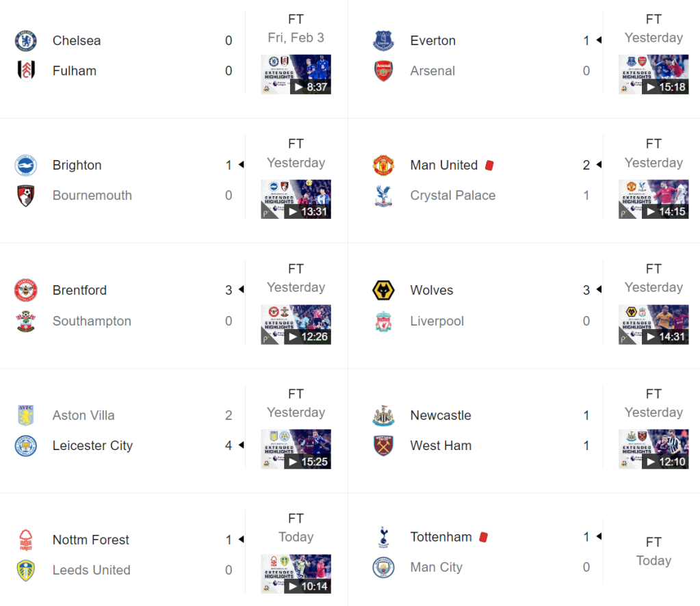700x606 pixels.
Task: Click the Southampton team name
Action: pos(92,321)
